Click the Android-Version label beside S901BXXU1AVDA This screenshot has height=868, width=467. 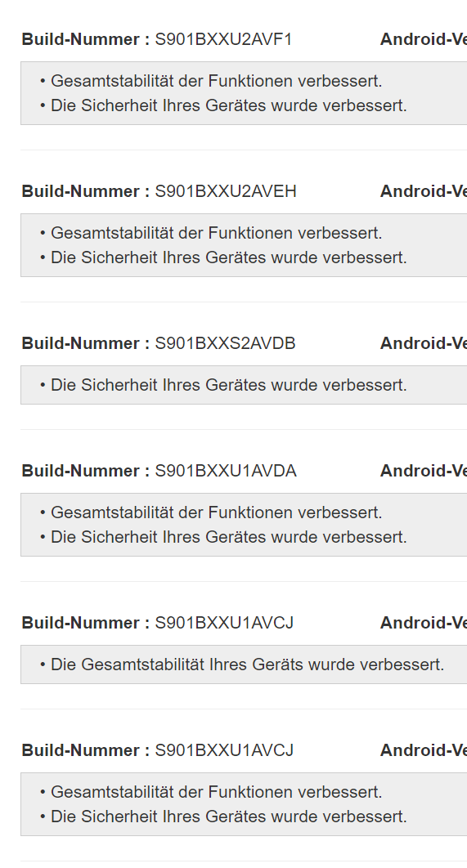point(423,471)
